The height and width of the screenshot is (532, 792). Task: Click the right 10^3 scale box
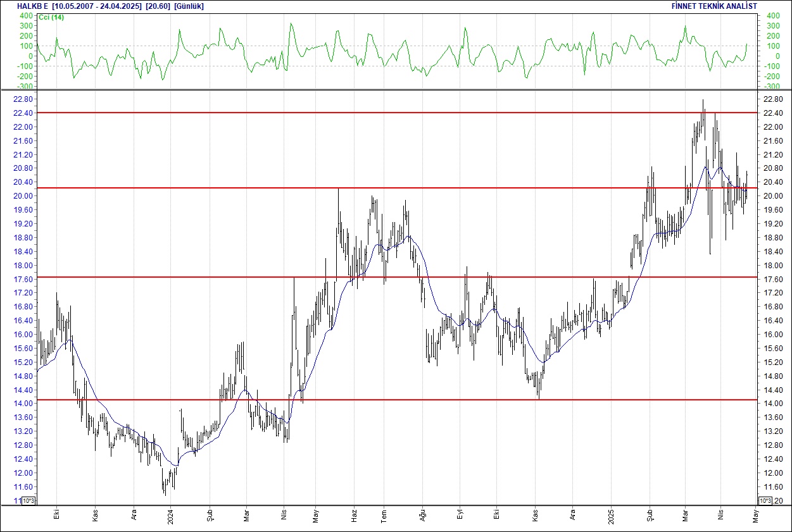click(x=765, y=501)
